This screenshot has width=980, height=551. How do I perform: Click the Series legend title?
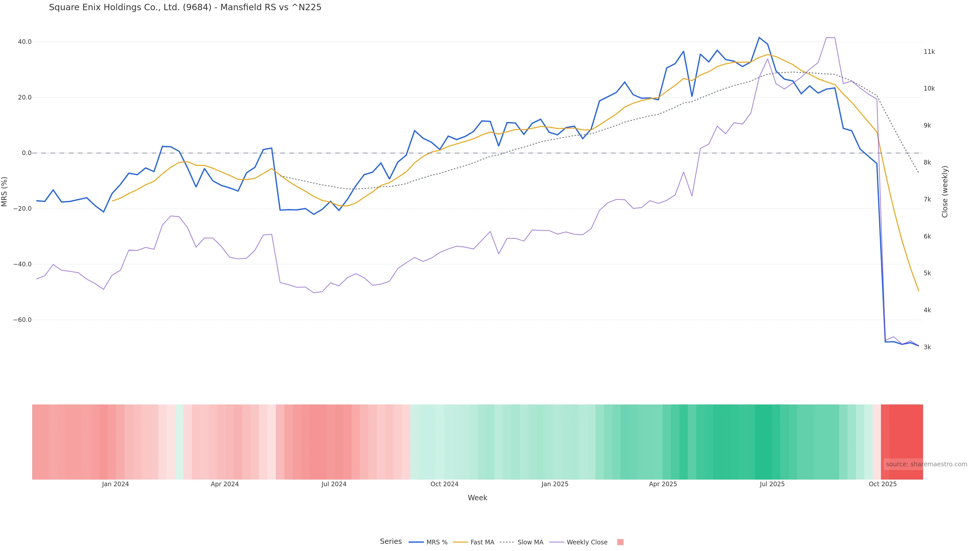[x=391, y=542]
